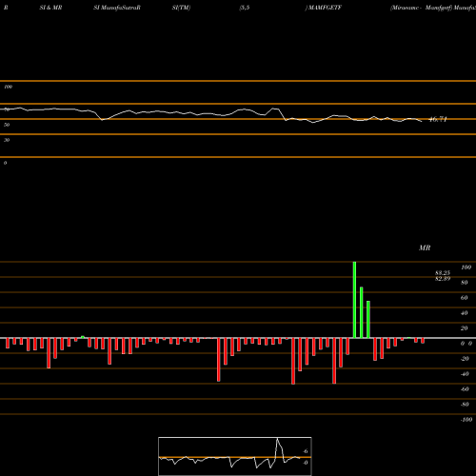
Task: Click the 30 label on upper RSI axis
Action: [x=7, y=140]
